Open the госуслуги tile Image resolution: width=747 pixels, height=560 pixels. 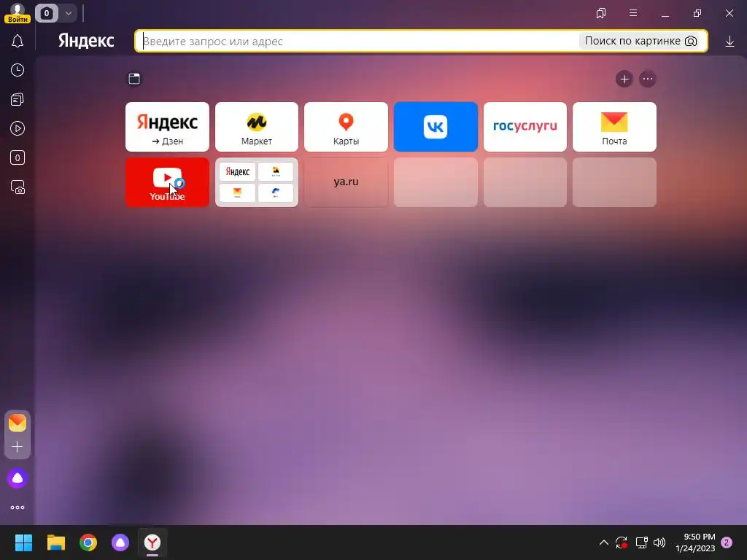[x=525, y=127]
